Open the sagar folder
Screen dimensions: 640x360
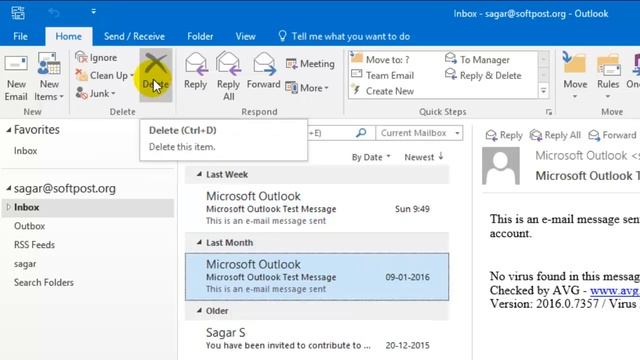click(25, 264)
